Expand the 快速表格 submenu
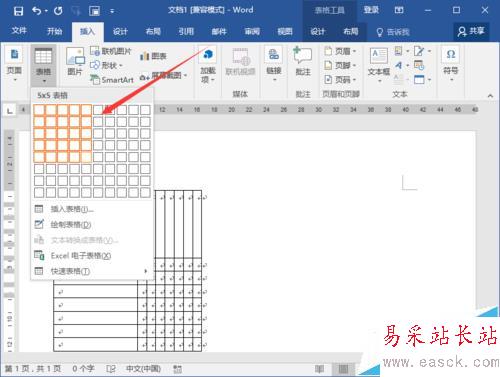The width and height of the screenshot is (500, 377). click(x=92, y=271)
